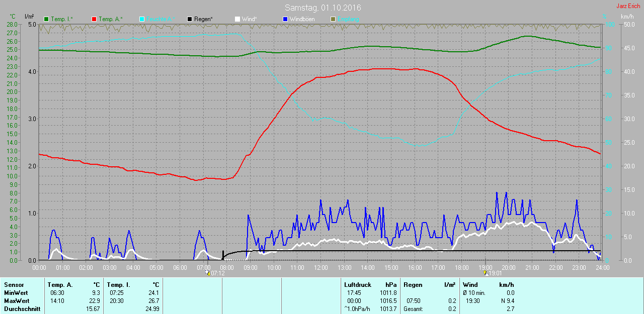Click the '1011.8' pressure minimum value
Image resolution: width=644 pixels, height=314 pixels.
click(x=388, y=293)
